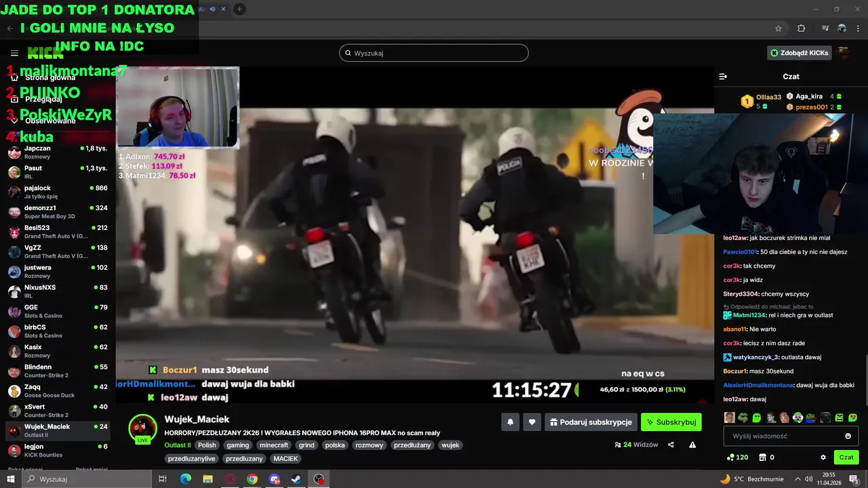This screenshot has width=868, height=488.
Task: Open VgZZ channel in sidebar
Action: click(x=58, y=251)
